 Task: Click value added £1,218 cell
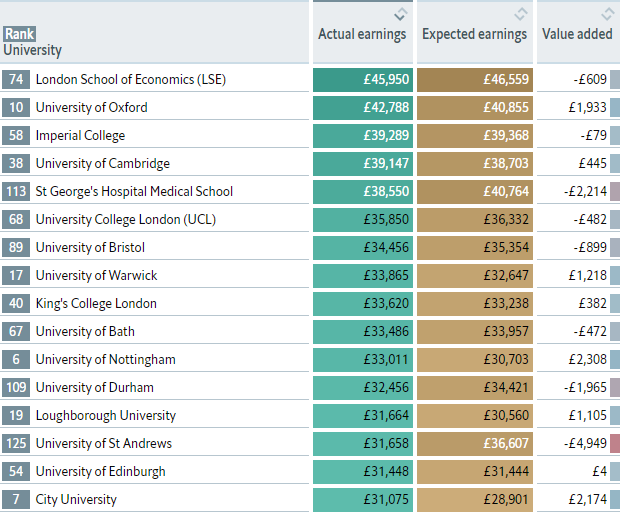(x=578, y=276)
